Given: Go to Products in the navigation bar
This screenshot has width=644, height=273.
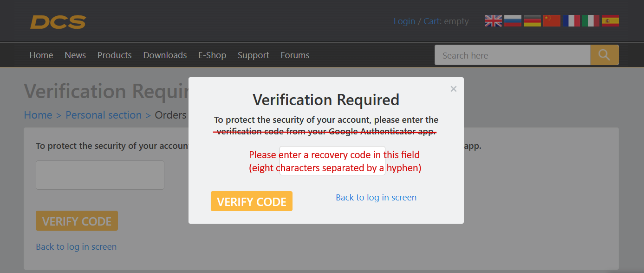Looking at the screenshot, I should coord(114,55).
